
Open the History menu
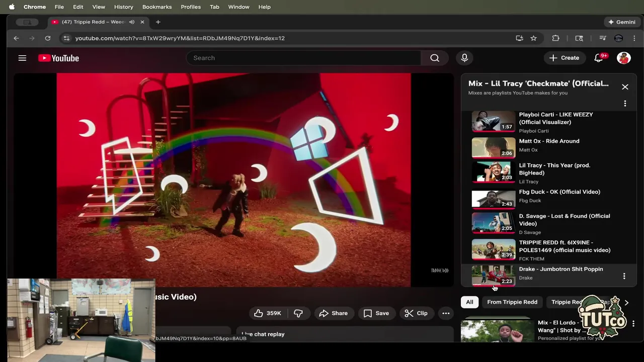tap(123, 7)
